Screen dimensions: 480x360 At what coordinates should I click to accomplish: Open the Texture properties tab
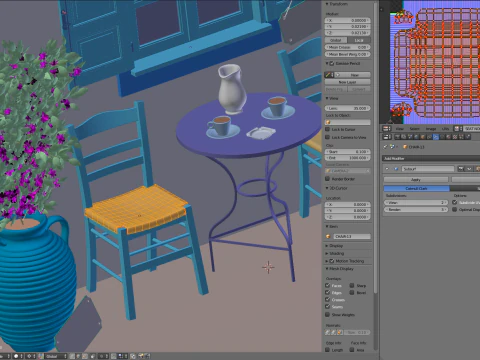[x=455, y=137]
